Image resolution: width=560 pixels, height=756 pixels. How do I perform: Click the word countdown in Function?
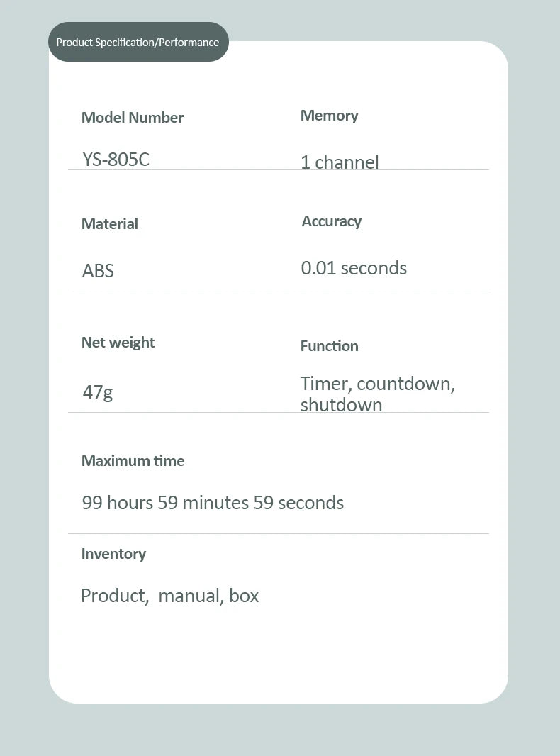coord(405,384)
